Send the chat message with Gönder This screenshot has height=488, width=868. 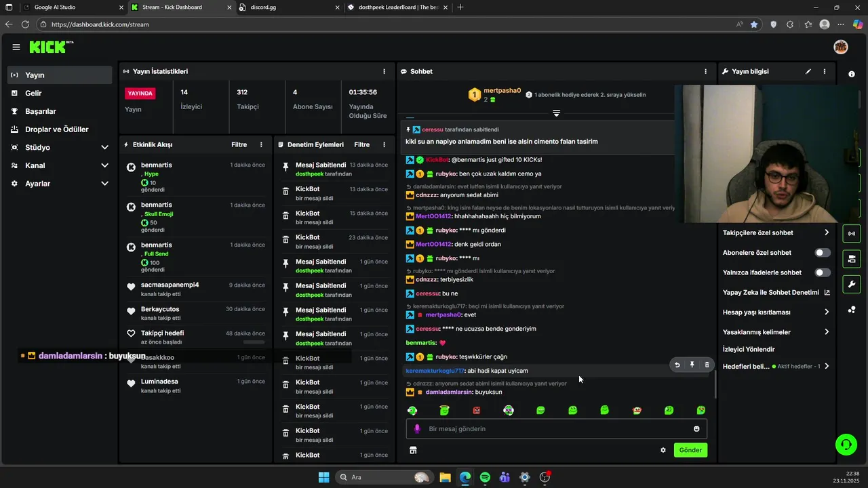(690, 450)
